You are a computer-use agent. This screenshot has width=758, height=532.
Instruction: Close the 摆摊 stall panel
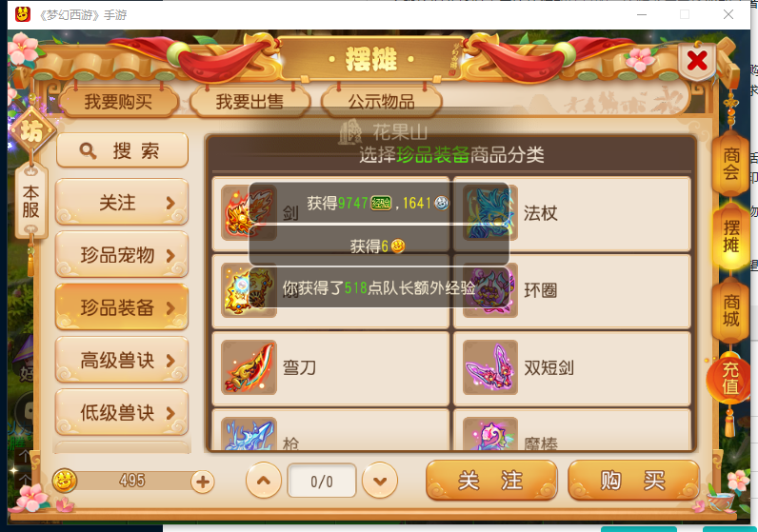click(697, 61)
